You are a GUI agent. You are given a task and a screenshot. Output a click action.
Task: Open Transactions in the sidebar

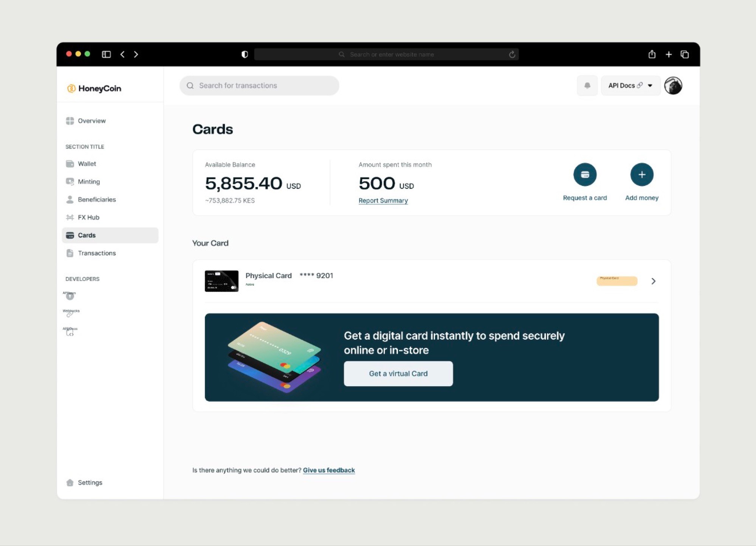(91, 253)
